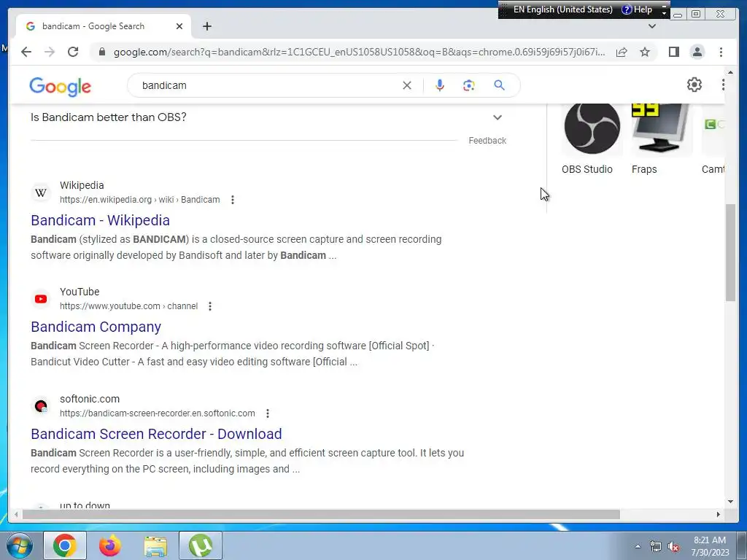The image size is (747, 560).
Task: Click the scroll down arrow
Action: (730, 502)
